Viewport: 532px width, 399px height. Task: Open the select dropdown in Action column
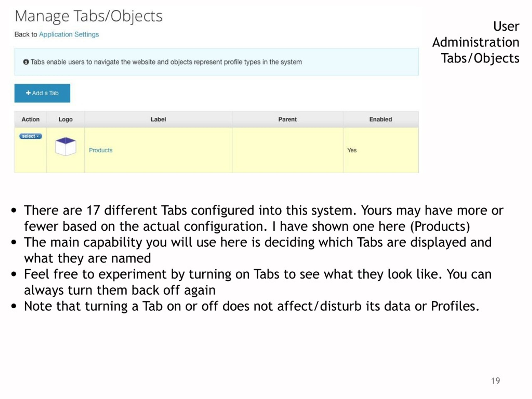pyautogui.click(x=31, y=136)
